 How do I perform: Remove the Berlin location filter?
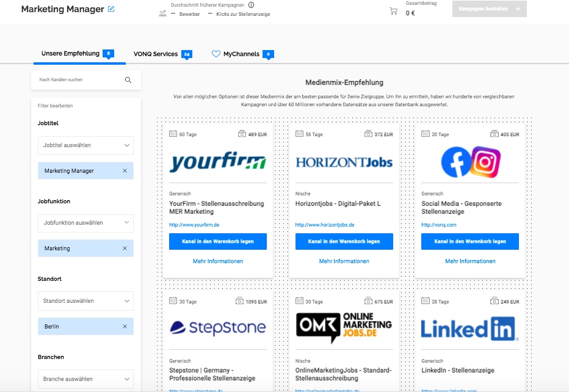tap(125, 326)
